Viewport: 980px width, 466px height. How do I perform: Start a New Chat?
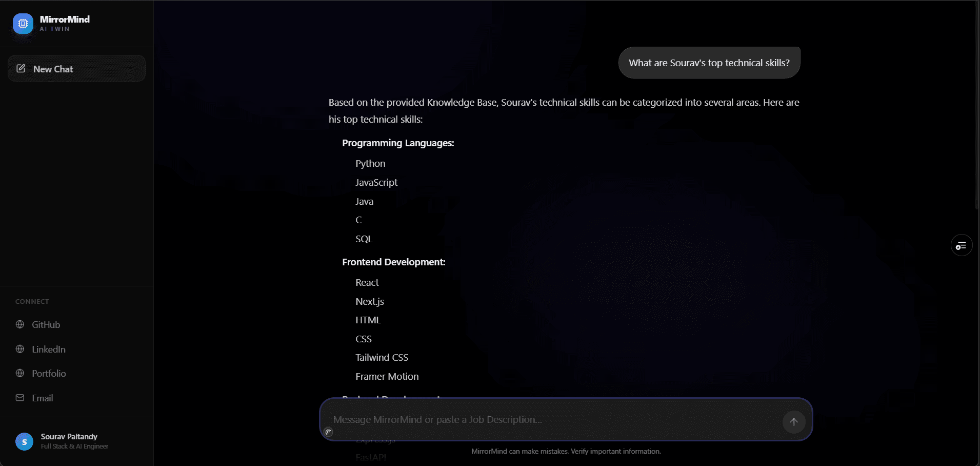coord(76,68)
